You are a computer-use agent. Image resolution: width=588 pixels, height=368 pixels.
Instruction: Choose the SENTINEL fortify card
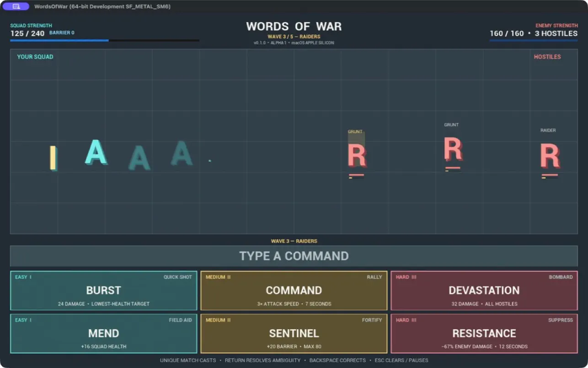[294, 334]
